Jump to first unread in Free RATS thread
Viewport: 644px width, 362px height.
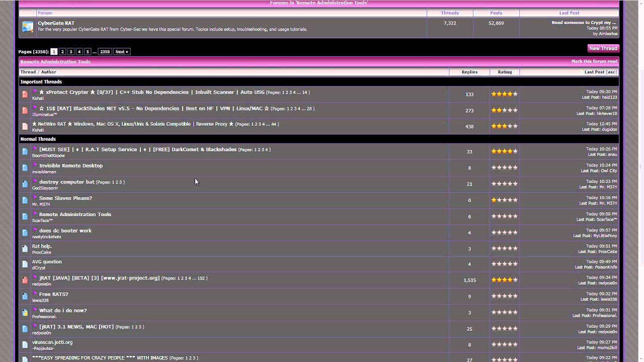[35, 294]
